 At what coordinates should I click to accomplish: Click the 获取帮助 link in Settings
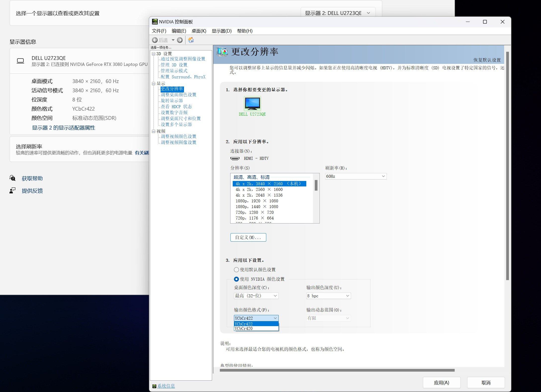click(32, 178)
